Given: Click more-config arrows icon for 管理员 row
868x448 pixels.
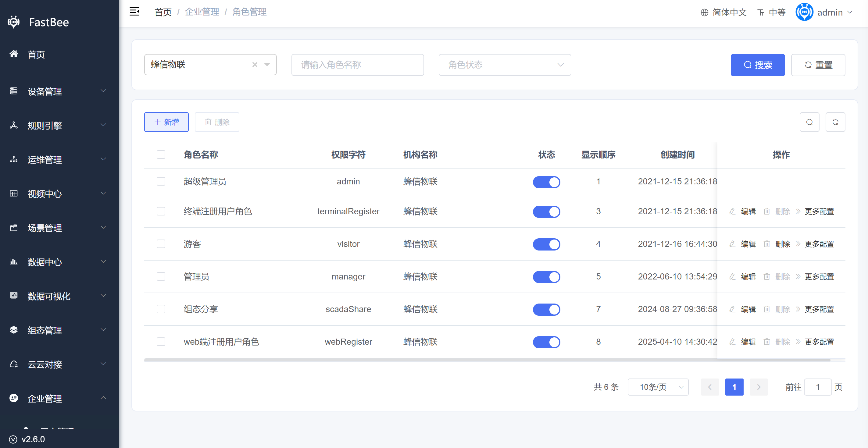Looking at the screenshot, I should (798, 276).
